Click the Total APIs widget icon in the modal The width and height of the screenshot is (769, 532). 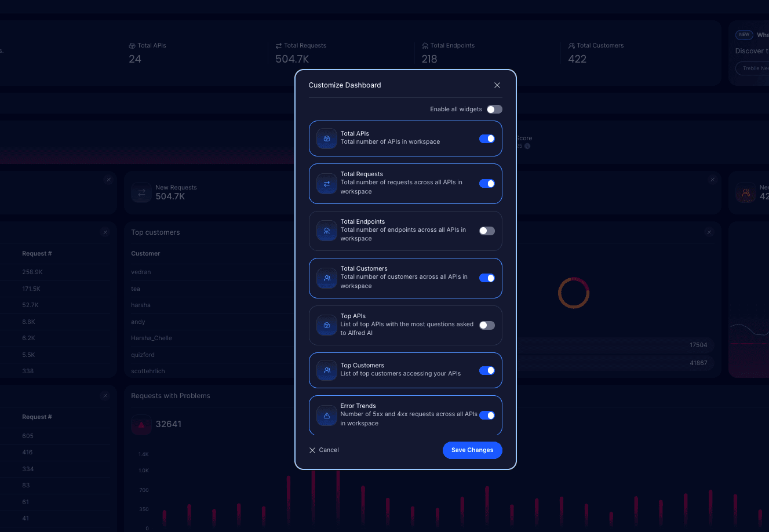(x=326, y=139)
